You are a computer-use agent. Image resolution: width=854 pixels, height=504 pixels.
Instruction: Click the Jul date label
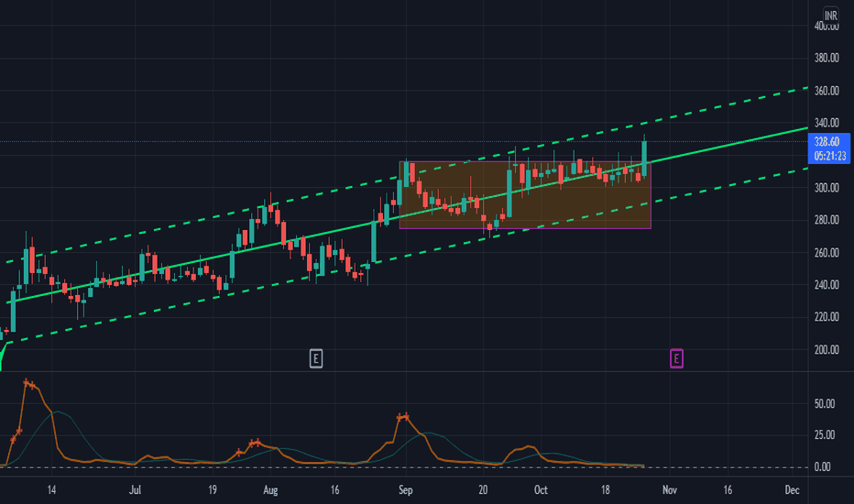(135, 490)
